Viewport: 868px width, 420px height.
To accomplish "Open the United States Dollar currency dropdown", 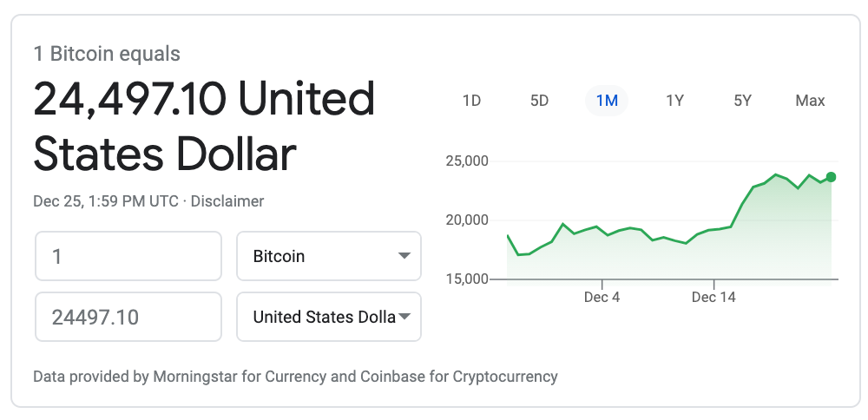I will (329, 317).
